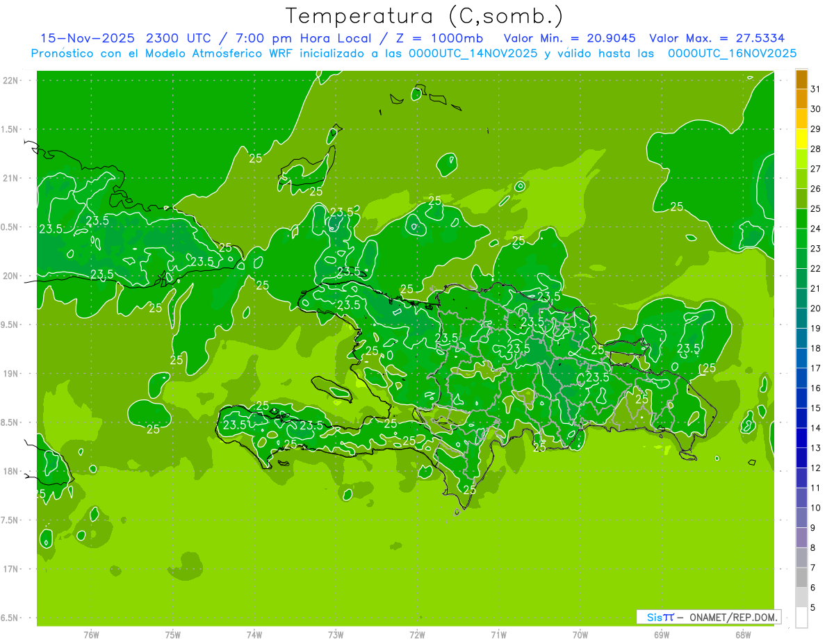The height and width of the screenshot is (644, 834).
Task: Click the "20N" latitude axis label
Action: point(11,276)
